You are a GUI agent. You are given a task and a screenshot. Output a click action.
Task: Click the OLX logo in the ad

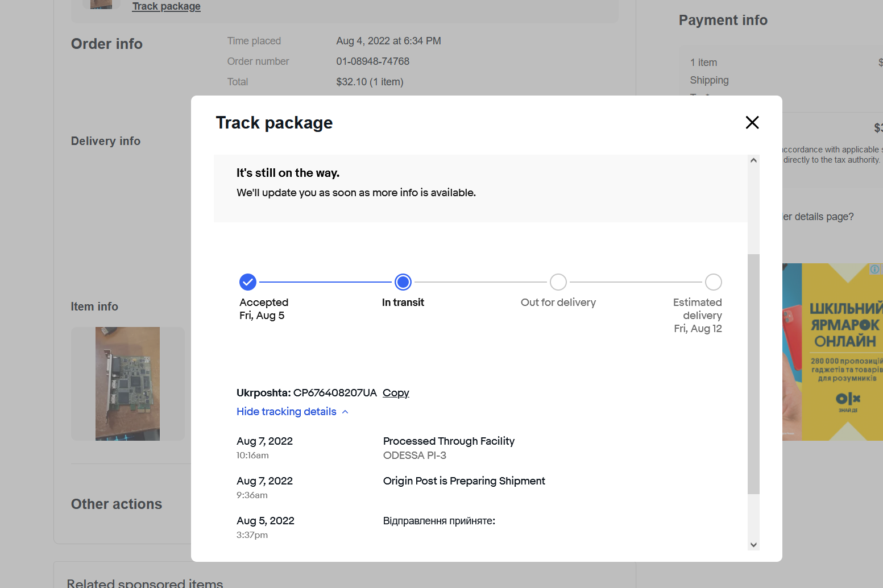point(848,400)
